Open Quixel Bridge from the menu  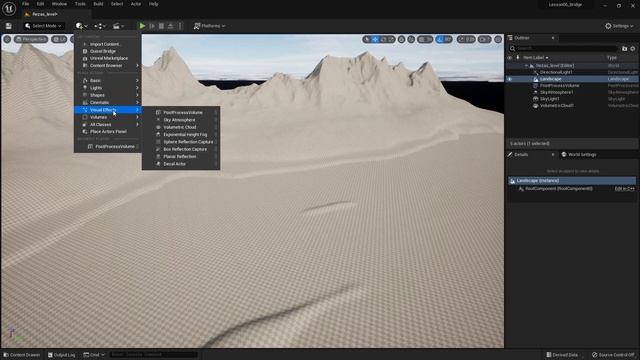click(108, 51)
